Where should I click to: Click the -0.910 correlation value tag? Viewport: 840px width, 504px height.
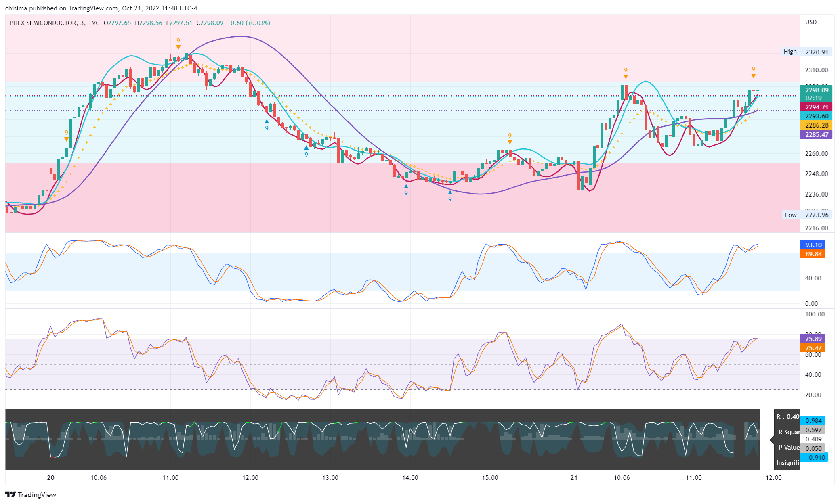[814, 458]
